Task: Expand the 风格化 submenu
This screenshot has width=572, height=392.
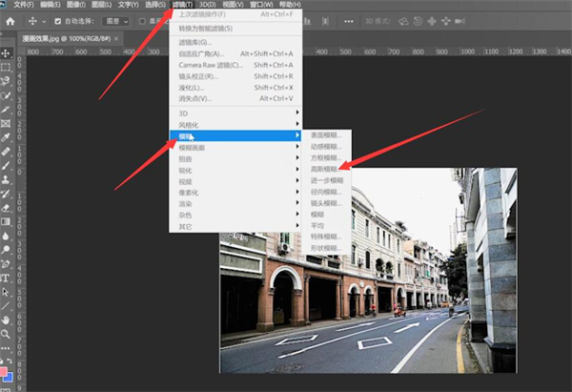Action: click(x=235, y=124)
